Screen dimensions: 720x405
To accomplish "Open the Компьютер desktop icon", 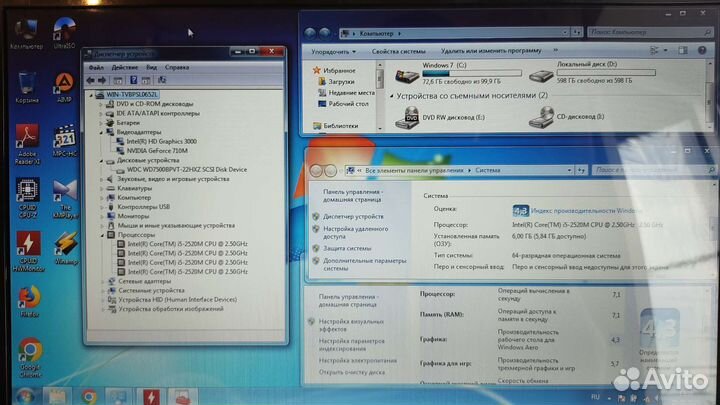I will 26,34.
